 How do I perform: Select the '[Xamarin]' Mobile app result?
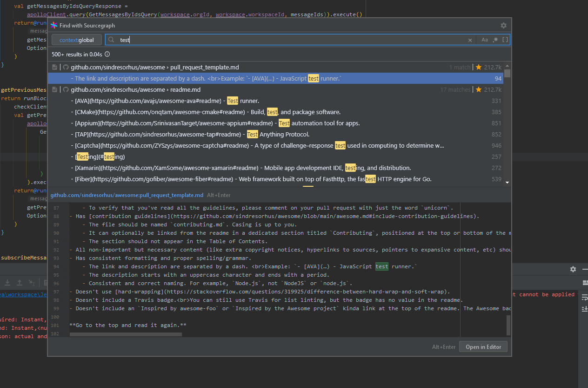[x=276, y=168]
